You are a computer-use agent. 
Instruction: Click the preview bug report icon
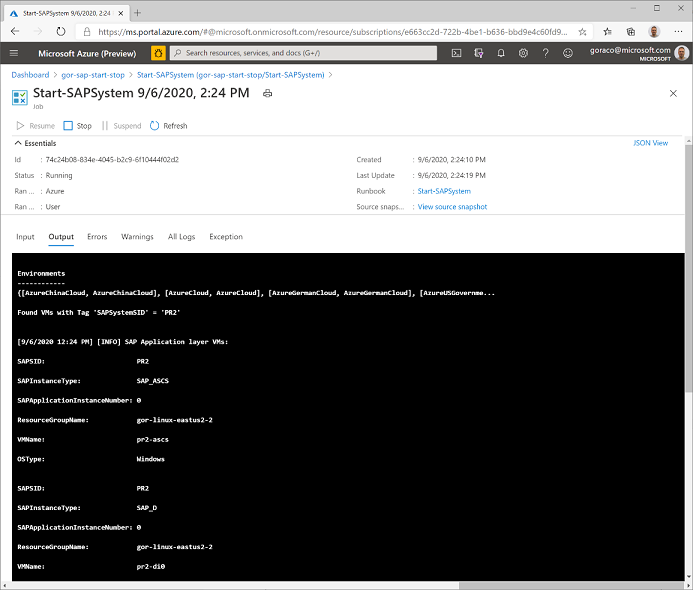[x=158, y=53]
